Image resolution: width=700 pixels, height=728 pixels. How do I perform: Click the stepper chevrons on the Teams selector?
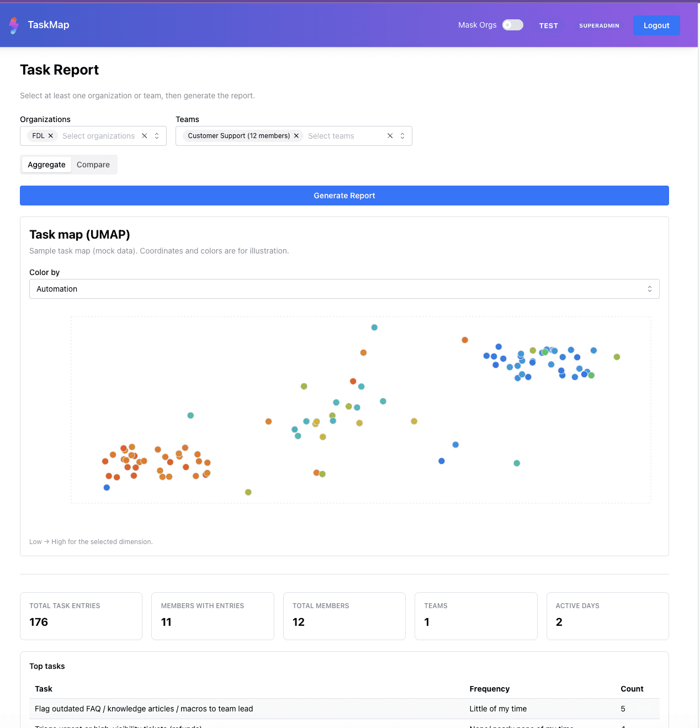401,135
